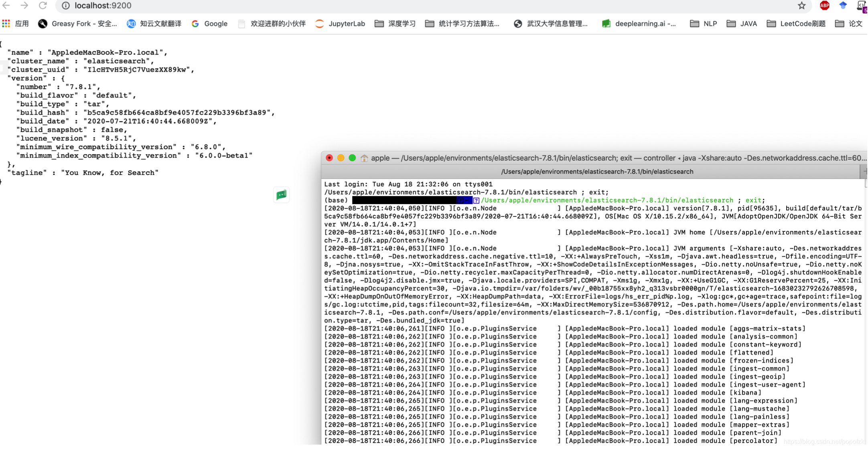Viewport: 868px width, 449px height.
Task: Close the terminal window with red button
Action: tap(329, 158)
